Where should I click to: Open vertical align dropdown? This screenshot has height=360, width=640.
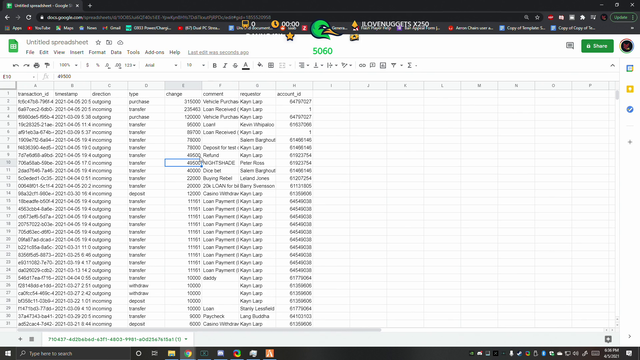coord(318,65)
